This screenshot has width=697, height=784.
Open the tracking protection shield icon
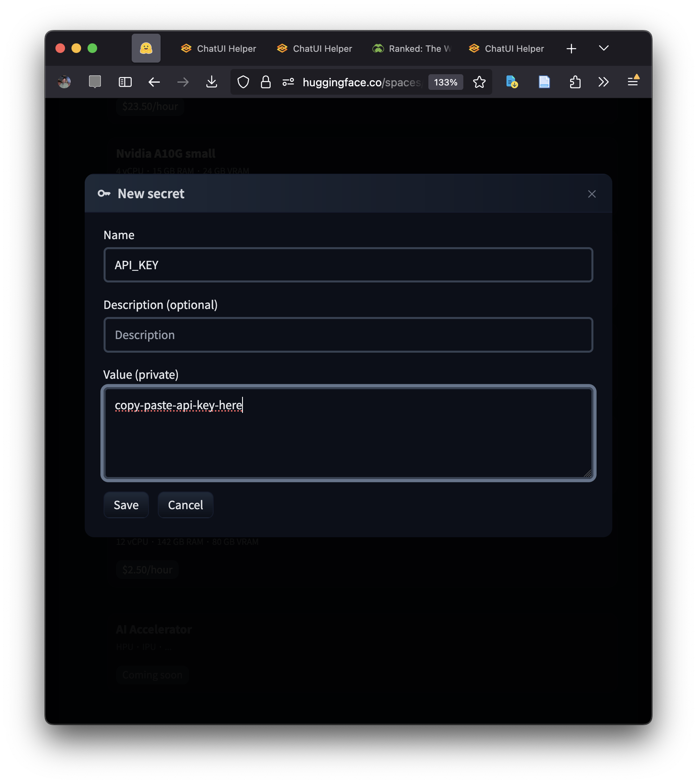pyautogui.click(x=243, y=82)
